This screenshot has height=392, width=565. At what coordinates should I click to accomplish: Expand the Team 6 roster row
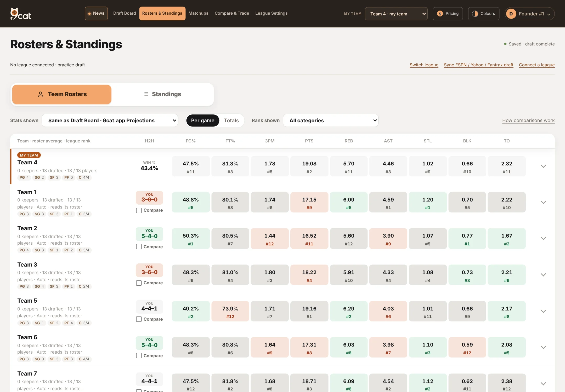[543, 347]
